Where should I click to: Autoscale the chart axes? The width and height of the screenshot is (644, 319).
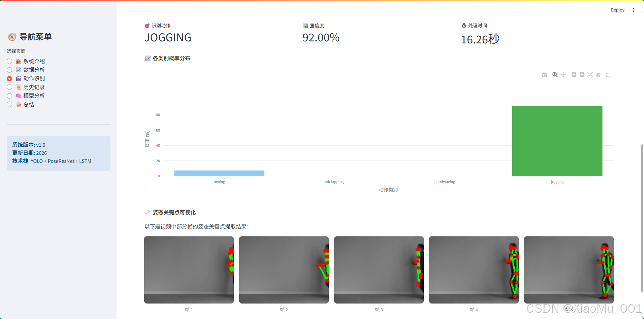[590, 75]
